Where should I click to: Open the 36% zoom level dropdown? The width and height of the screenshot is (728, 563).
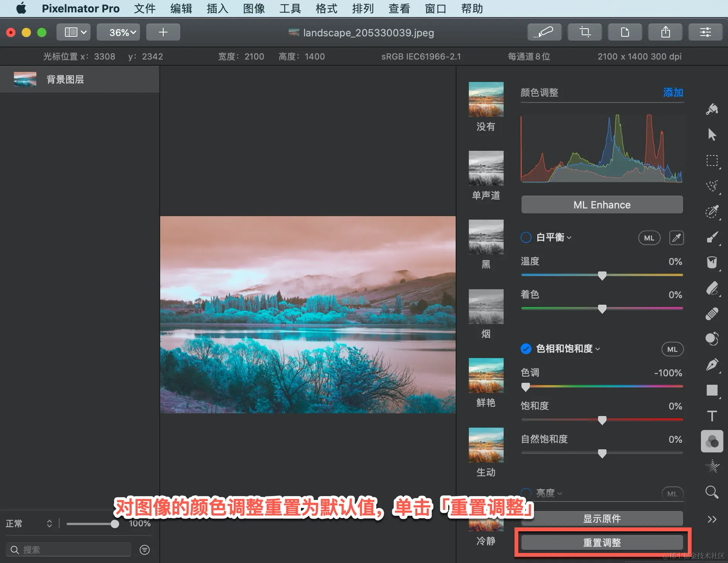(118, 32)
